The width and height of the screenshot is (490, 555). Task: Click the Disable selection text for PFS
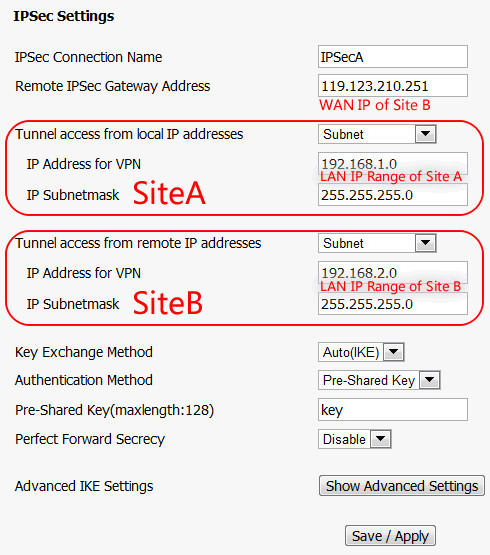tap(344, 439)
